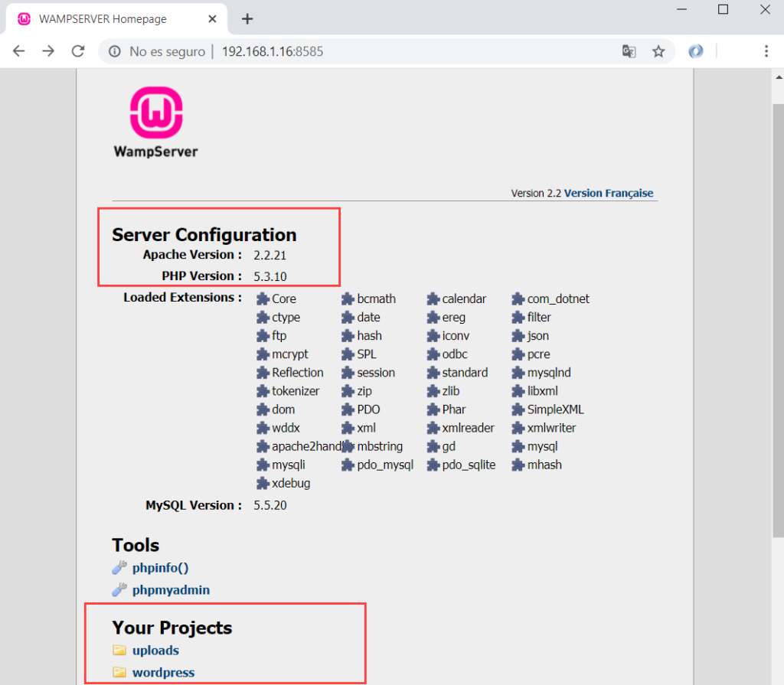784x685 pixels.
Task: Open the phpinfo() tool link
Action: click(161, 568)
